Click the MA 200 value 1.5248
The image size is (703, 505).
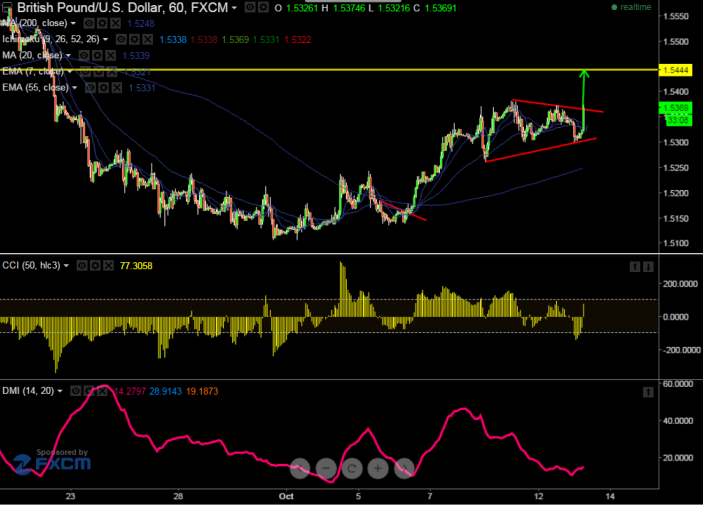(x=141, y=24)
